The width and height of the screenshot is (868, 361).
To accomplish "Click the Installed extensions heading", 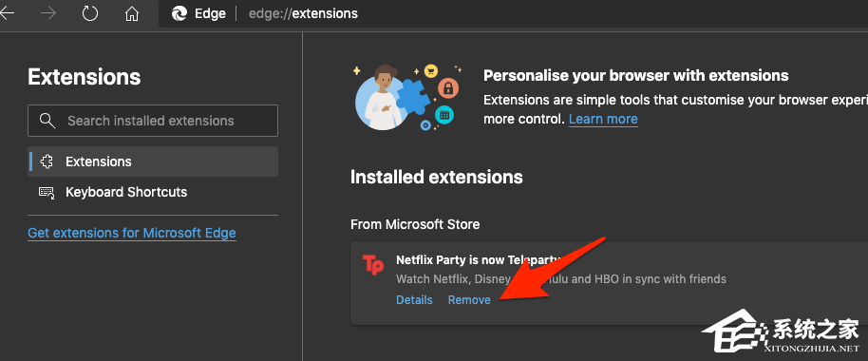I will pyautogui.click(x=437, y=177).
